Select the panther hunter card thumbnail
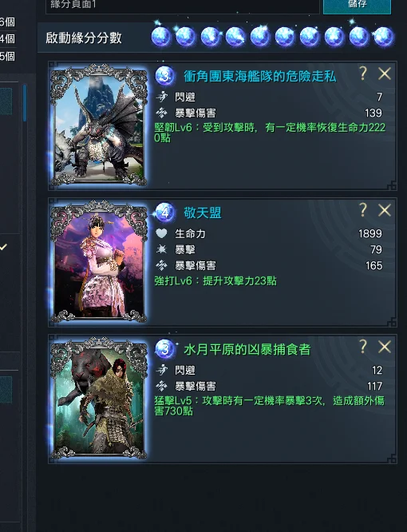Image resolution: width=407 pixels, height=532 pixels. (x=99, y=398)
